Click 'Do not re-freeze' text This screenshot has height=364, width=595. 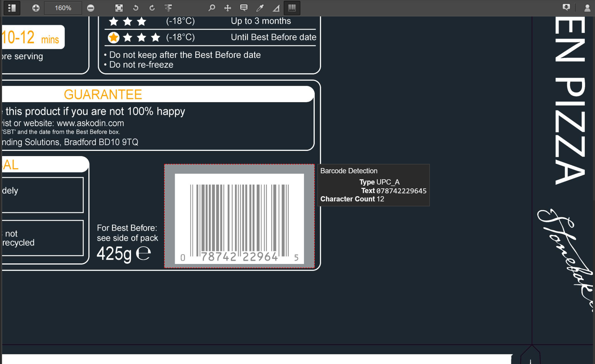(141, 65)
